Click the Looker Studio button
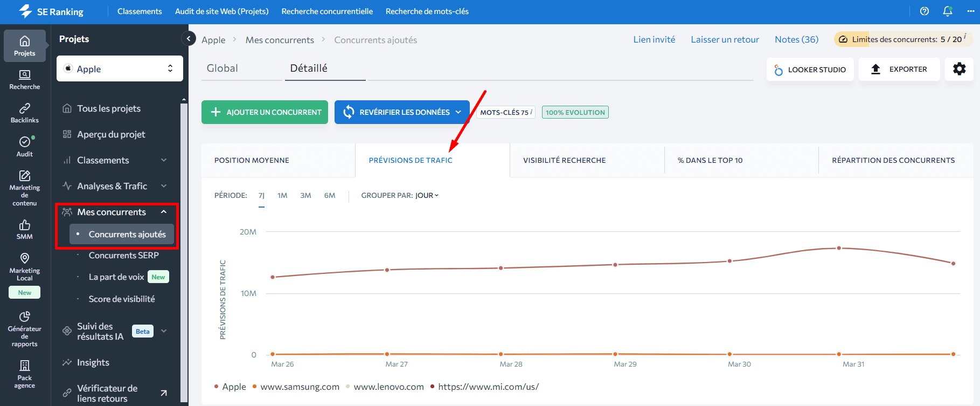Viewport: 980px width, 406px height. click(x=810, y=69)
